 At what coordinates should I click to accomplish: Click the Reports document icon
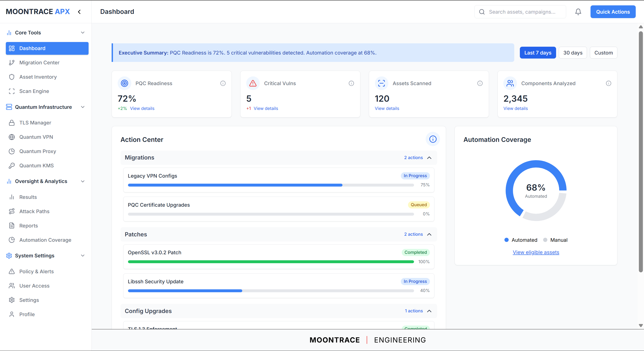[12, 226]
